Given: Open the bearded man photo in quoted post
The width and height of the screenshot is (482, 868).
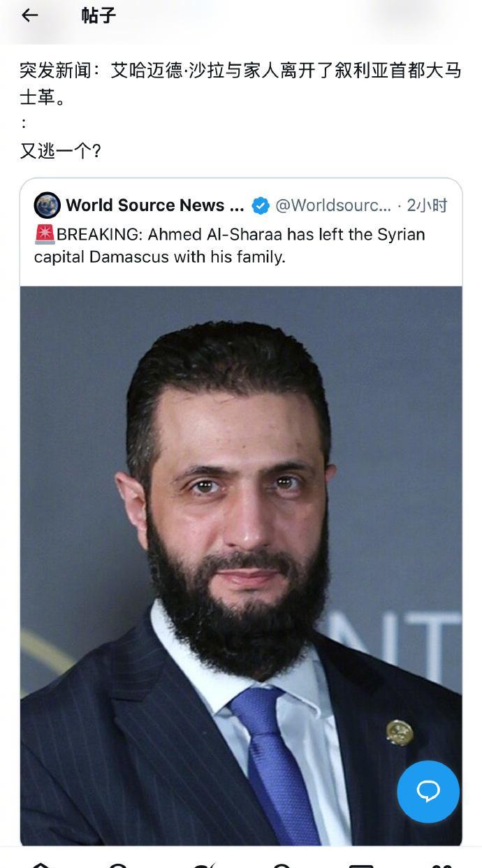Looking at the screenshot, I should coord(241,566).
